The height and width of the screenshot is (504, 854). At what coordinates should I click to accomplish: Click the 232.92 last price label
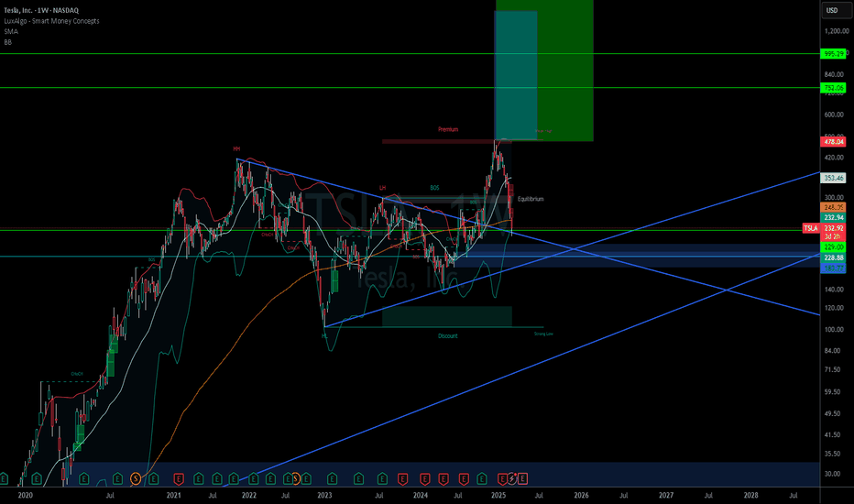833,228
